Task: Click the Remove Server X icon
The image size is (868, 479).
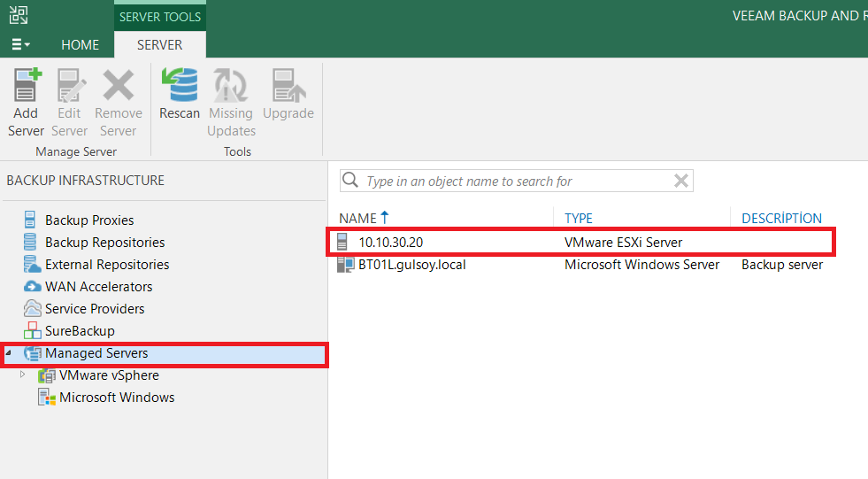Action: coord(119,87)
